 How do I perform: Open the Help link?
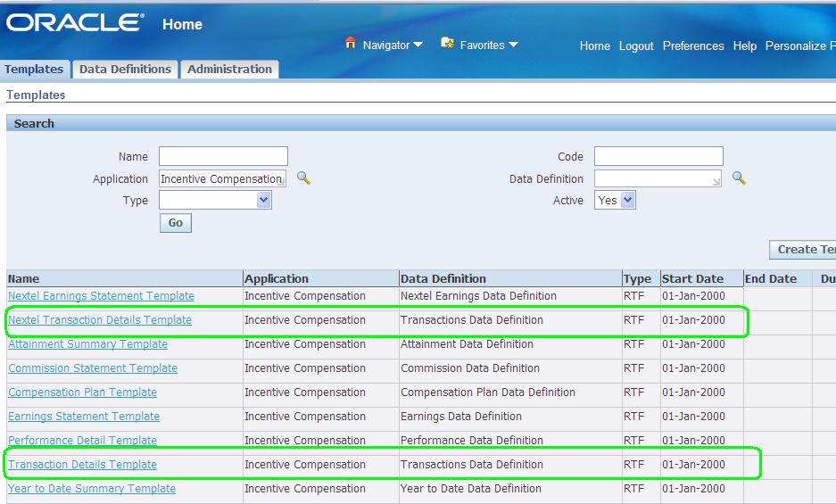coord(745,45)
